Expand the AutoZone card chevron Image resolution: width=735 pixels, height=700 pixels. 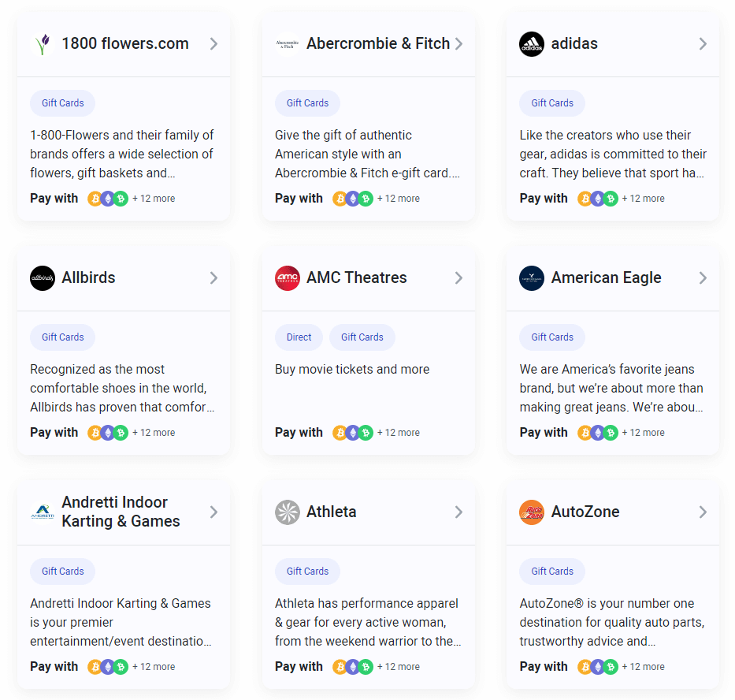click(x=703, y=512)
